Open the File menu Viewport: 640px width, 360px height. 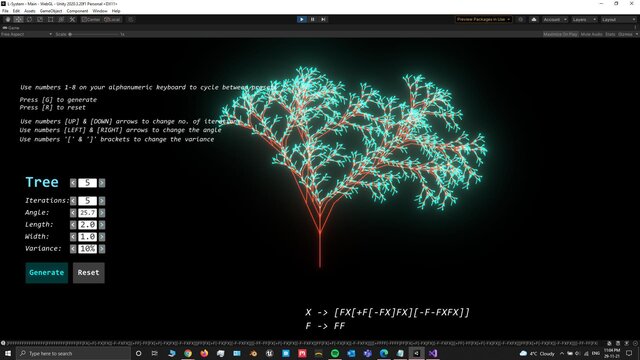5,11
